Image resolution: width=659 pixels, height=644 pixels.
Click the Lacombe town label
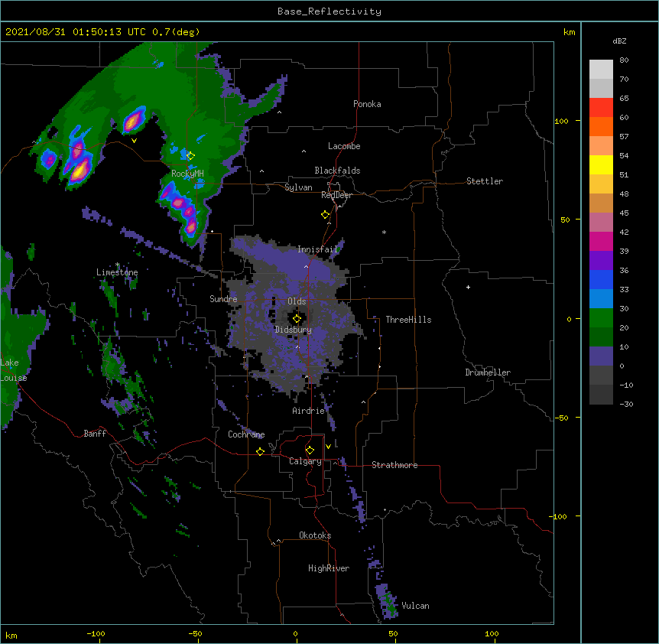pos(344,146)
